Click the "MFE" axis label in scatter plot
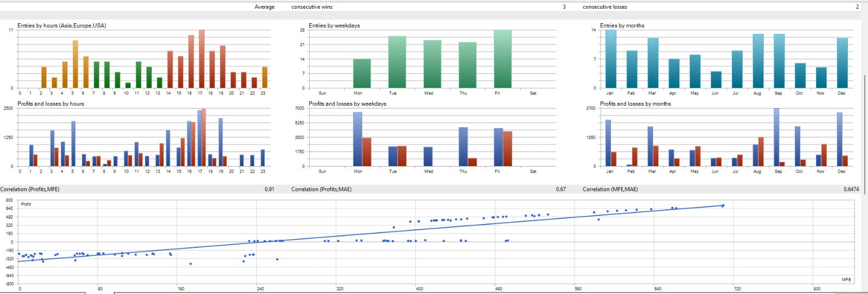Screen dimensions: 868x294 846,279
